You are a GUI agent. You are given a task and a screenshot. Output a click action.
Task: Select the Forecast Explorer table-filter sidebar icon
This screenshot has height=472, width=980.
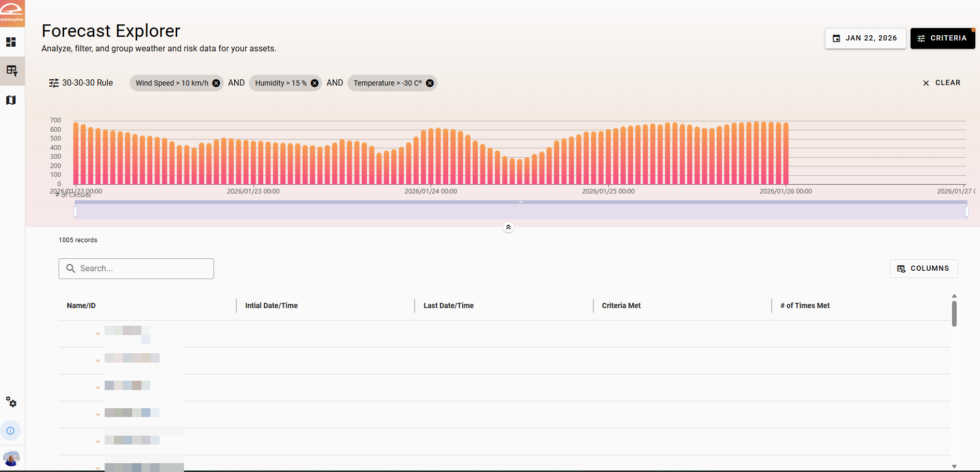11,71
